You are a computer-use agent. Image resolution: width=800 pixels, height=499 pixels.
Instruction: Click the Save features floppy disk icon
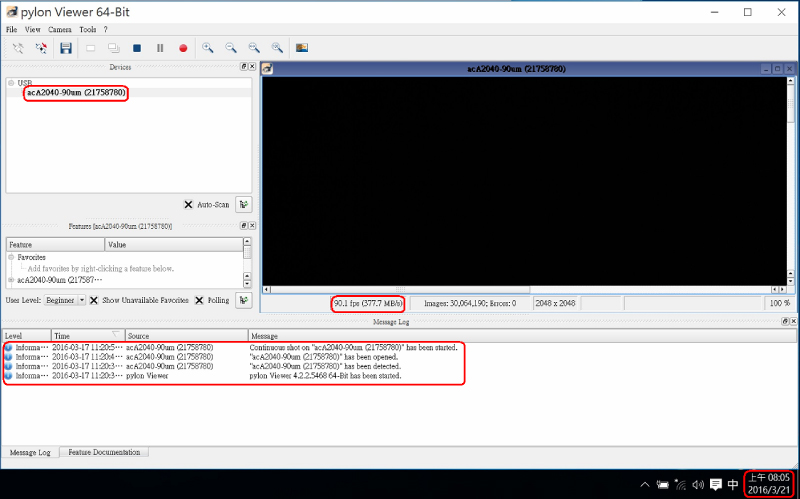point(66,48)
